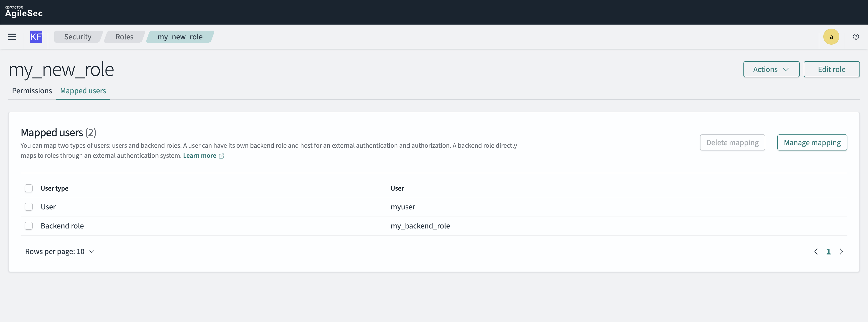Go to previous page arrow
Viewport: 868px width, 322px height.
816,251
